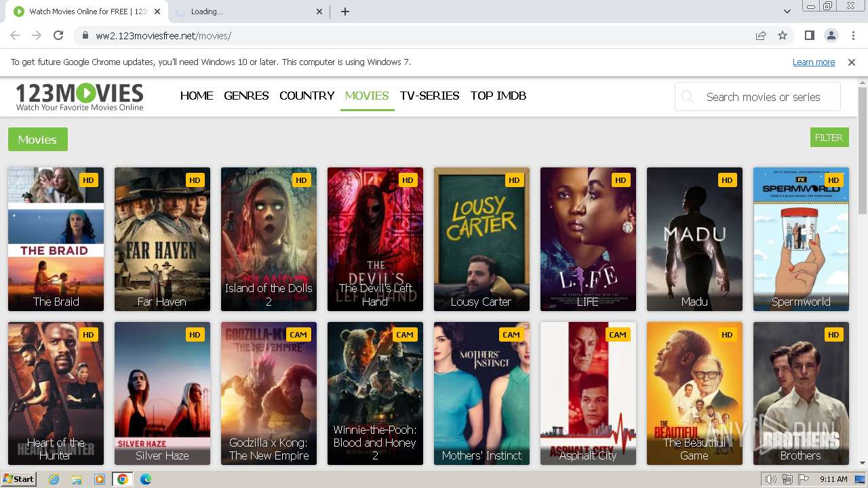This screenshot has height=488, width=868.
Task: View site information padlock icon
Action: coord(85,36)
